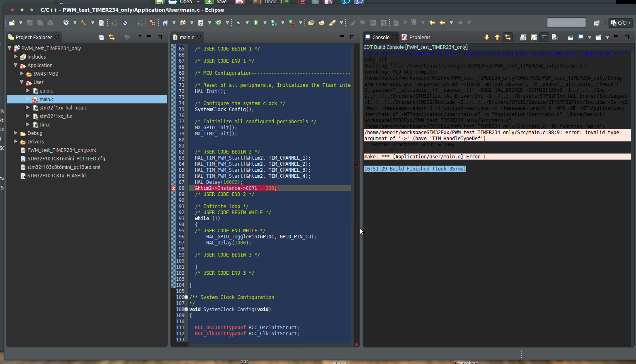636x364 pixels.
Task: Click the Quick Access field
Action: point(566,23)
